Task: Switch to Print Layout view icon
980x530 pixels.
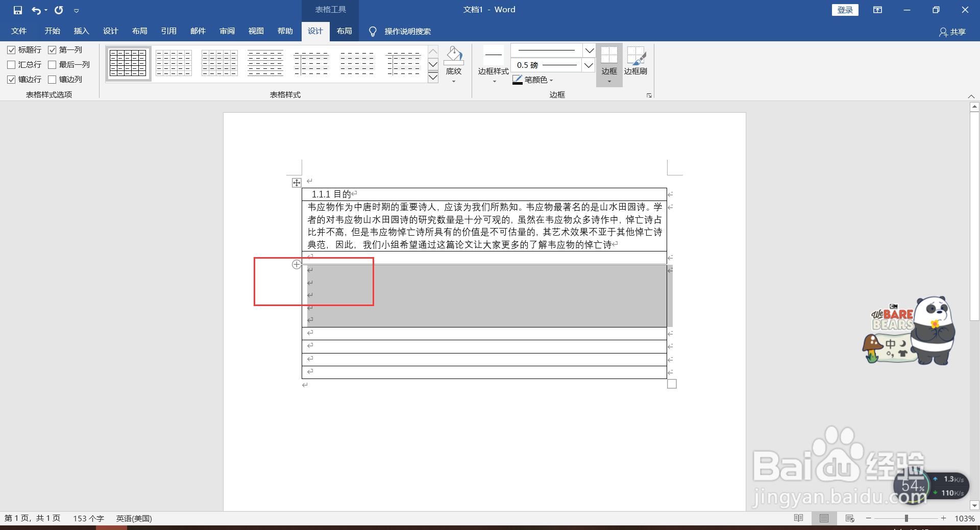Action: tap(824, 518)
